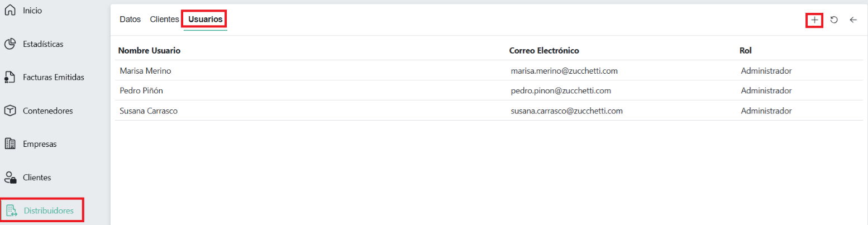Screen dimensions: 868x225
Task: Go back using the arrow icon
Action: coord(853,20)
